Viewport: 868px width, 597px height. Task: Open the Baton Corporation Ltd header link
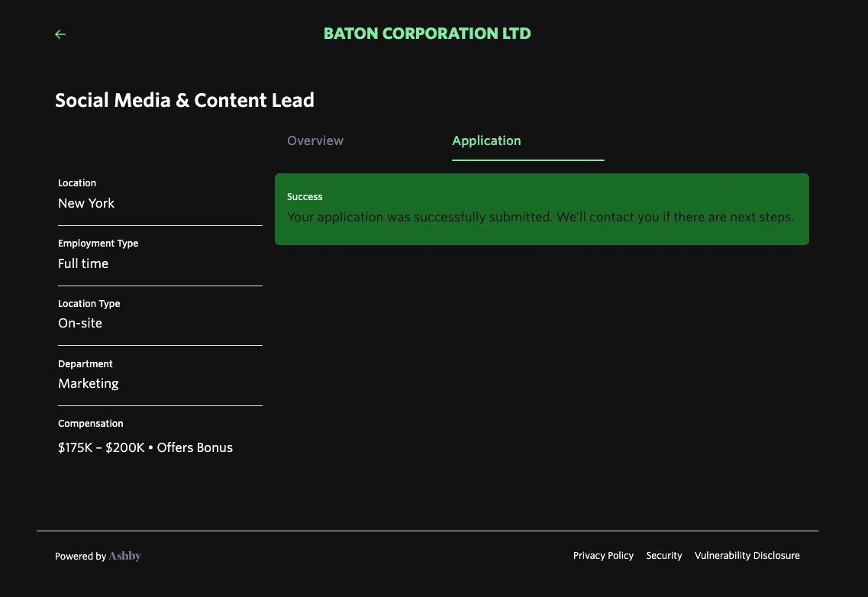427,34
